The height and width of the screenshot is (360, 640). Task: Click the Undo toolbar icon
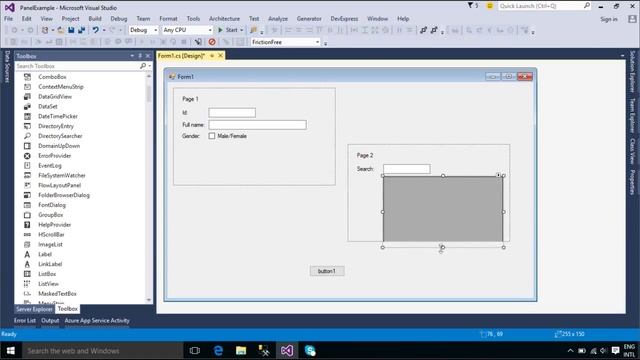coord(96,30)
